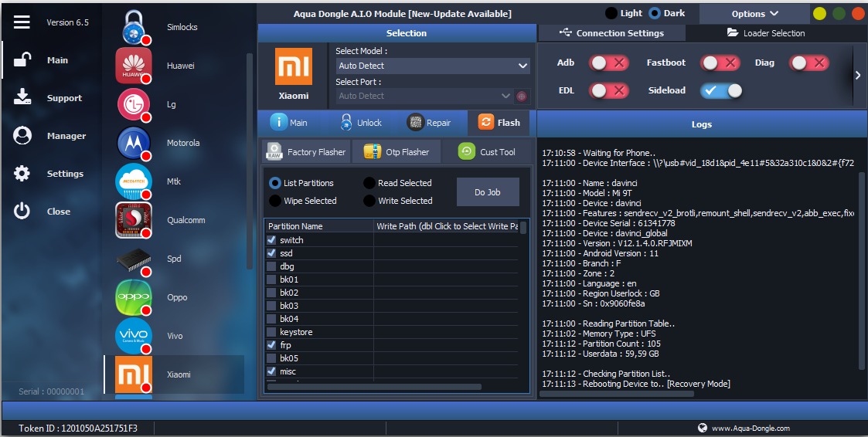Open Support download icon
The height and width of the screenshot is (437, 868).
[22, 97]
